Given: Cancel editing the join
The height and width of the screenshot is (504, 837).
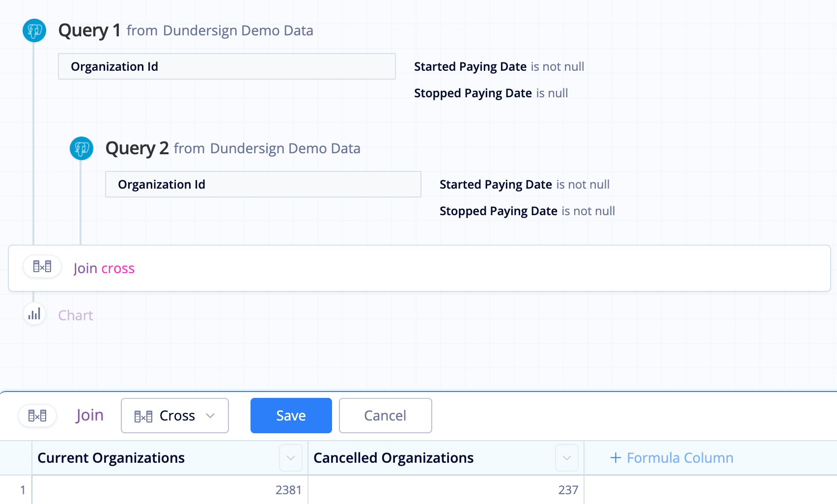Looking at the screenshot, I should [x=386, y=416].
